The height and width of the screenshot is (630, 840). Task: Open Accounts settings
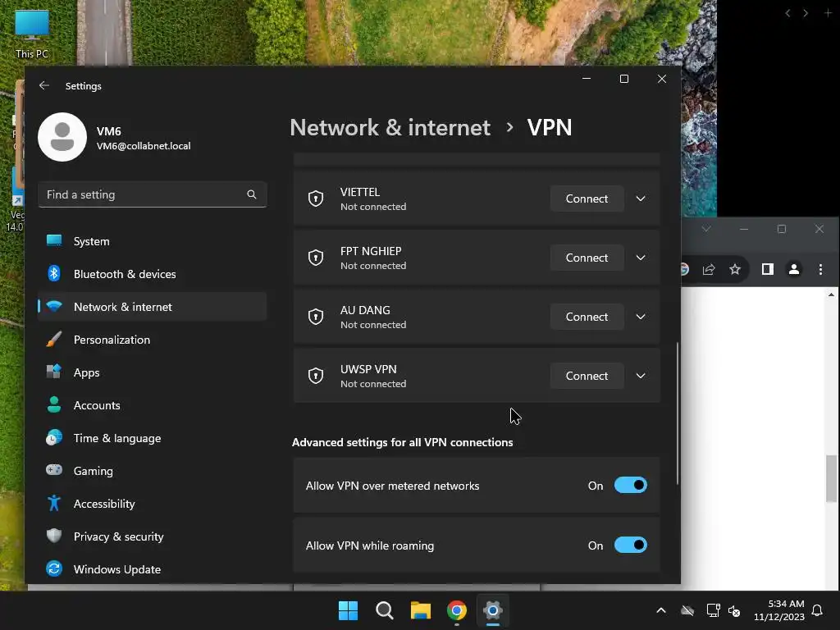tap(152, 405)
